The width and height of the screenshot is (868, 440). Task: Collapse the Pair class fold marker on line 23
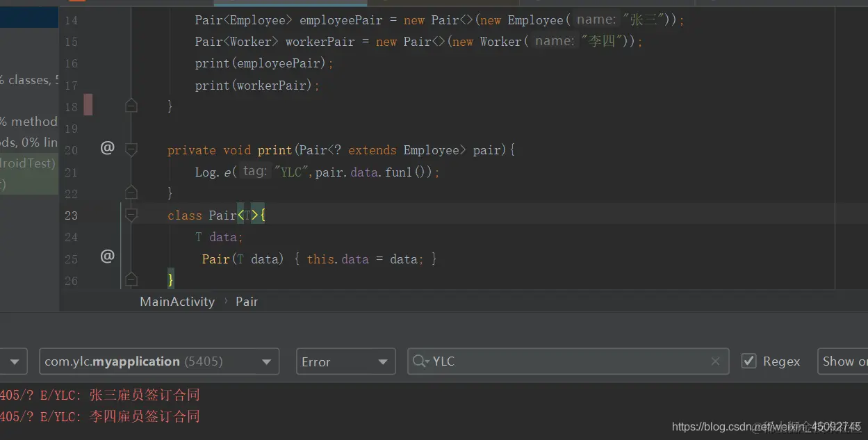coord(131,215)
